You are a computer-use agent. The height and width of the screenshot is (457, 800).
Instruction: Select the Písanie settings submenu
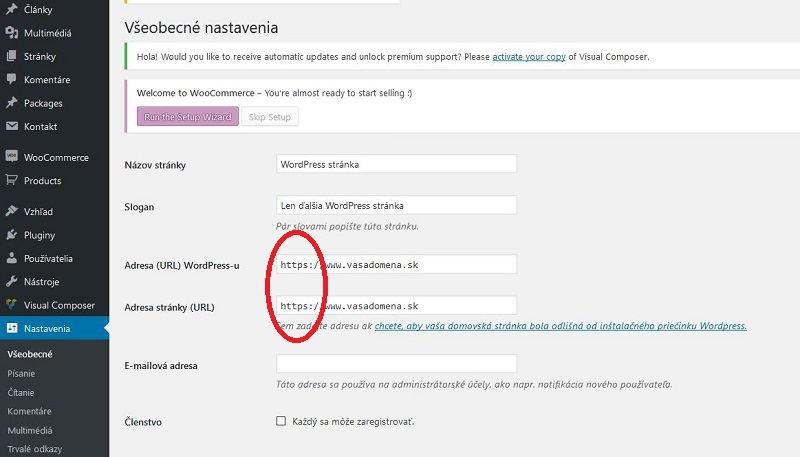[22, 373]
